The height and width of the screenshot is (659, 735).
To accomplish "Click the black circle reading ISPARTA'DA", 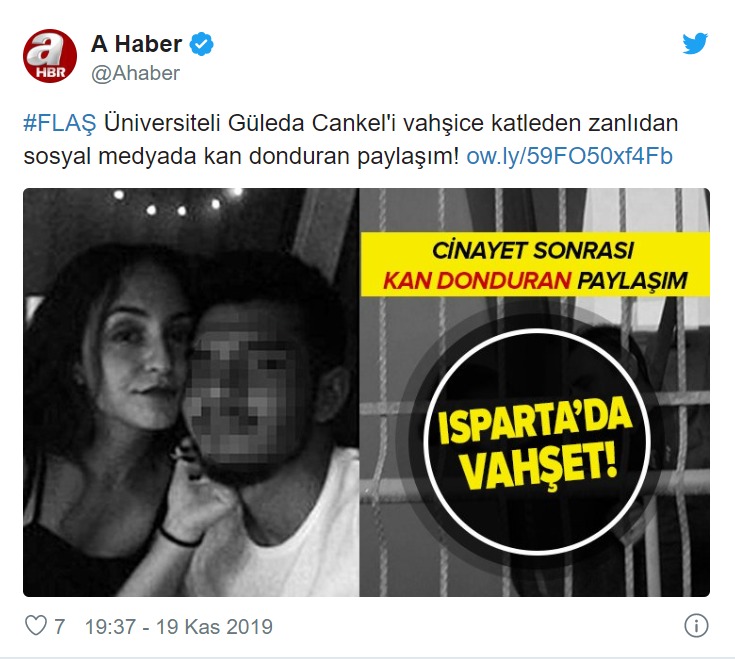I will click(x=536, y=441).
